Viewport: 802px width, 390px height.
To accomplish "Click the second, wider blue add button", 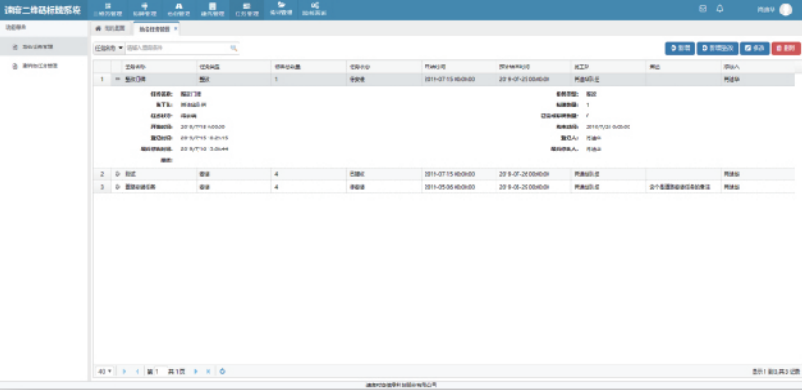I will pyautogui.click(x=717, y=48).
